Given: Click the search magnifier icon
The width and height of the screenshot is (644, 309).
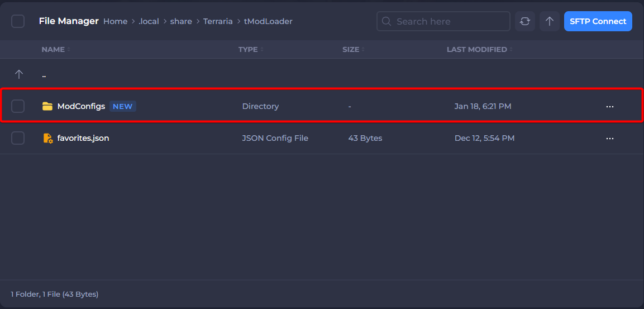Looking at the screenshot, I should click(x=386, y=21).
